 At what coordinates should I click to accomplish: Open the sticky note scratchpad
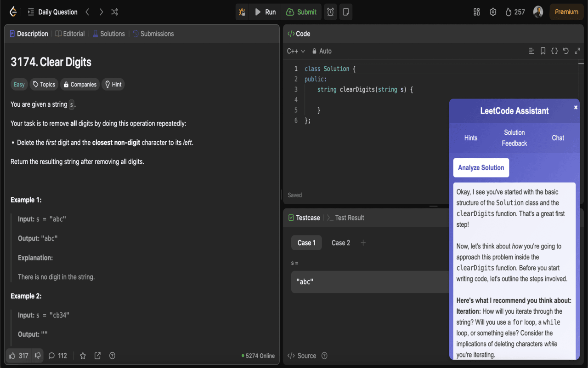point(345,11)
